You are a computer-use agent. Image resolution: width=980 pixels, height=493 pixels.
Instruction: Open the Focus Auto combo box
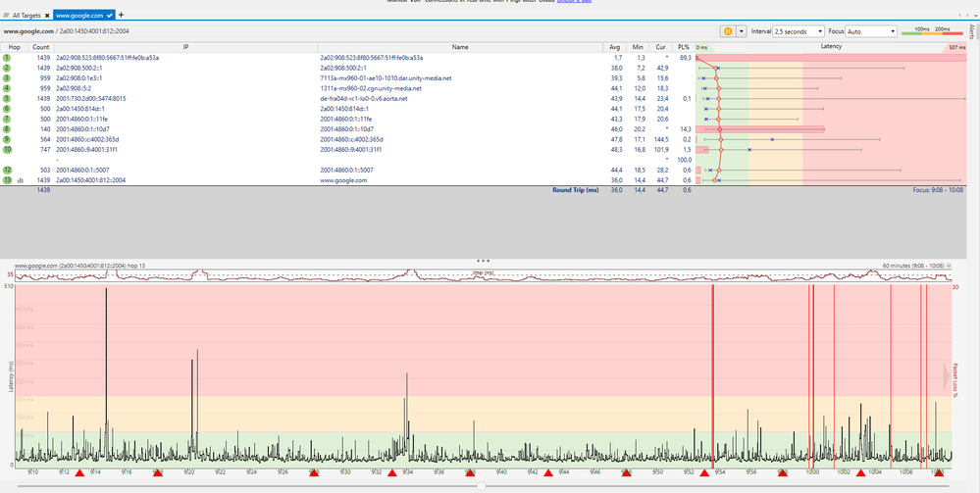click(871, 31)
